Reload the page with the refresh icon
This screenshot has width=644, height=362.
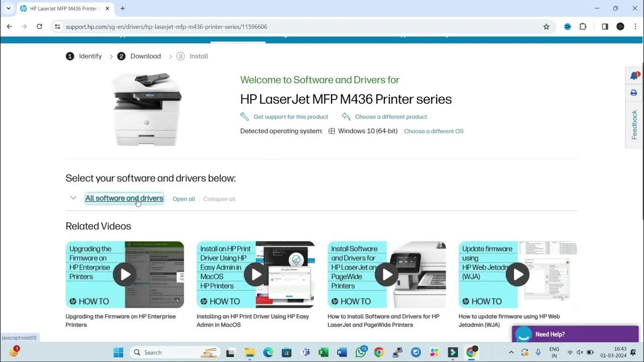pos(39,27)
